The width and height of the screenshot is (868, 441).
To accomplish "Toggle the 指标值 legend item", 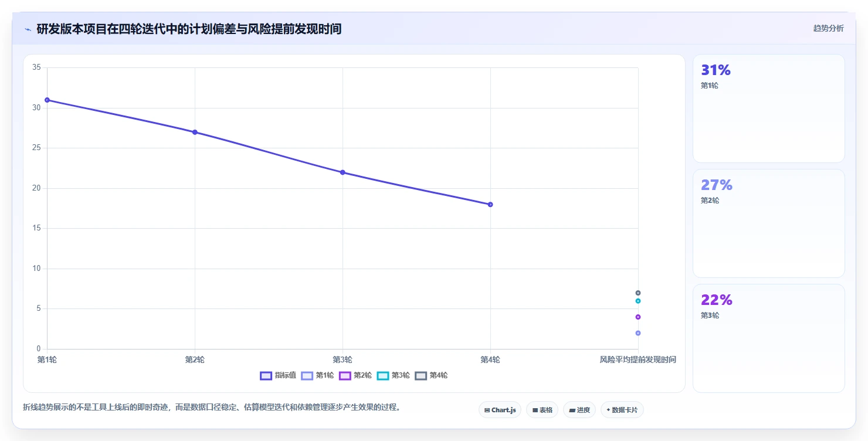I will point(278,375).
